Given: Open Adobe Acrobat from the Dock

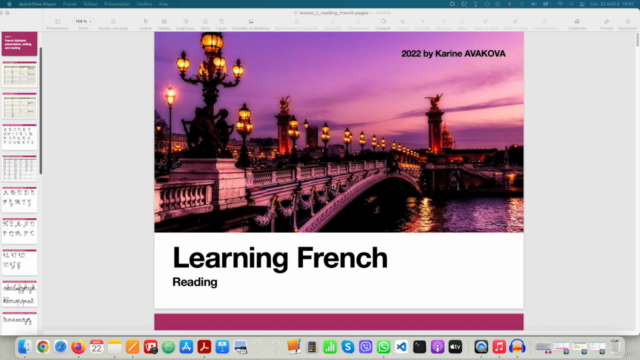Looking at the screenshot, I should pyautogui.click(x=204, y=347).
